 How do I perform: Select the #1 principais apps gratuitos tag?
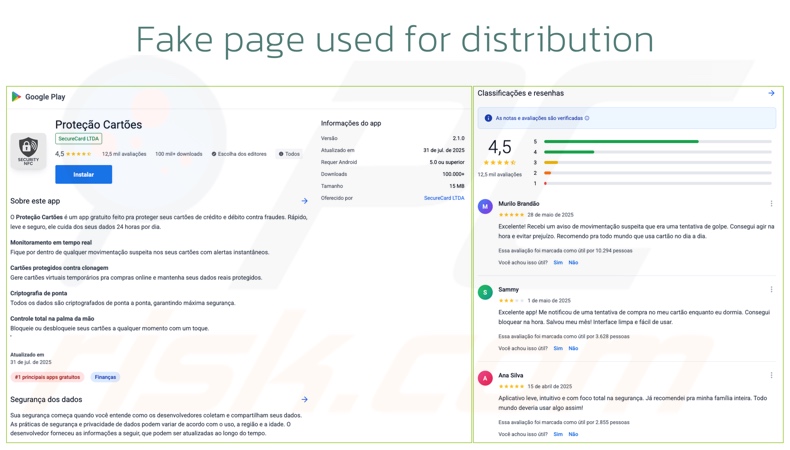[47, 378]
